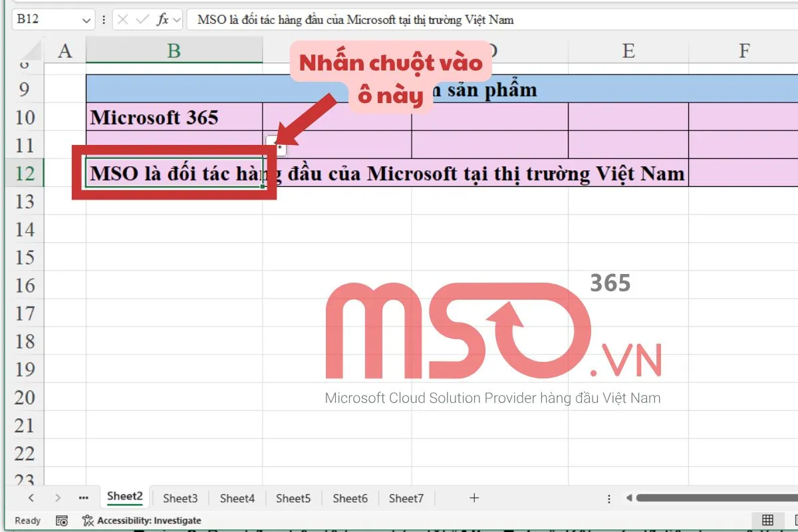Viewport: 798px width, 532px height.
Task: Select row 18 header
Action: (25, 340)
